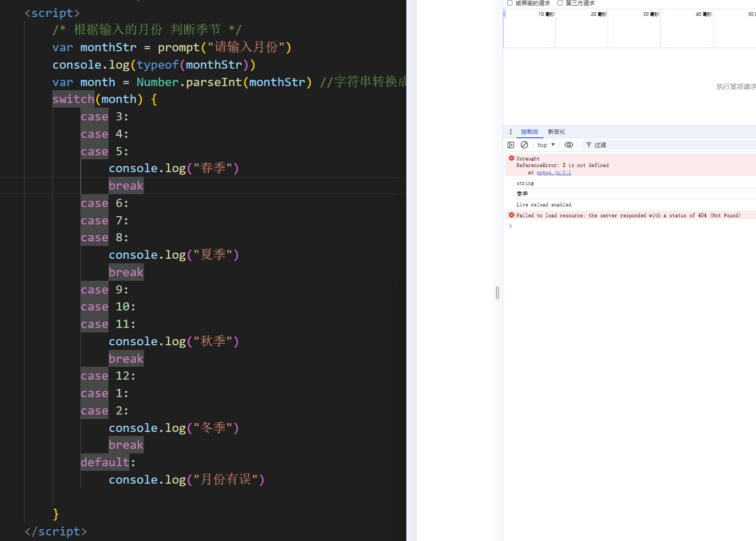Open the drawer three-dot menu
756x541 pixels.
(510, 132)
